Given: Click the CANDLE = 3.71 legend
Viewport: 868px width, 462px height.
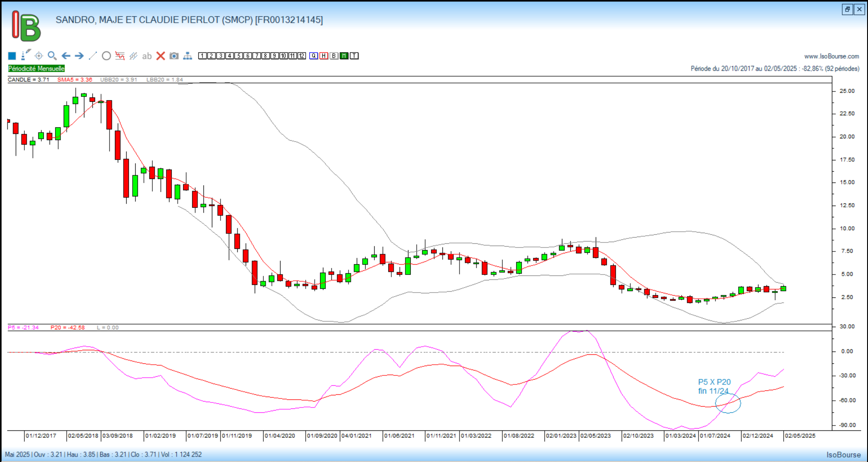Looking at the screenshot, I should (28, 80).
